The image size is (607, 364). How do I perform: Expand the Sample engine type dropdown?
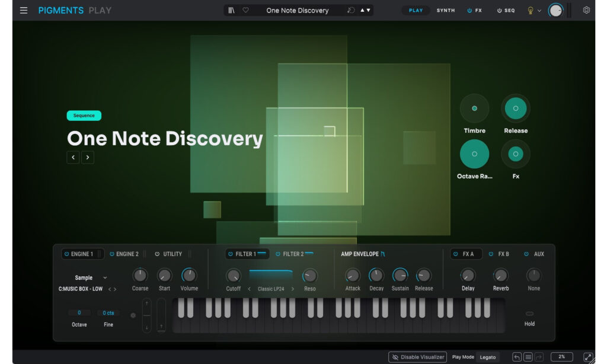click(x=105, y=277)
